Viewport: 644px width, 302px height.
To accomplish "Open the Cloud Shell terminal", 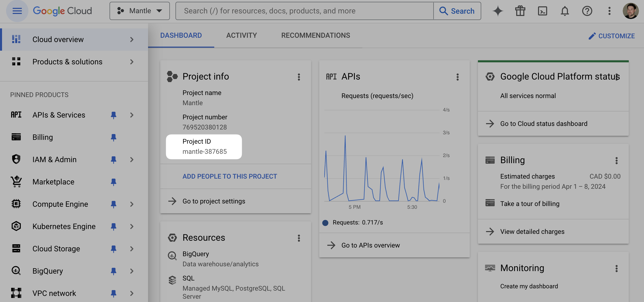I will coord(542,11).
